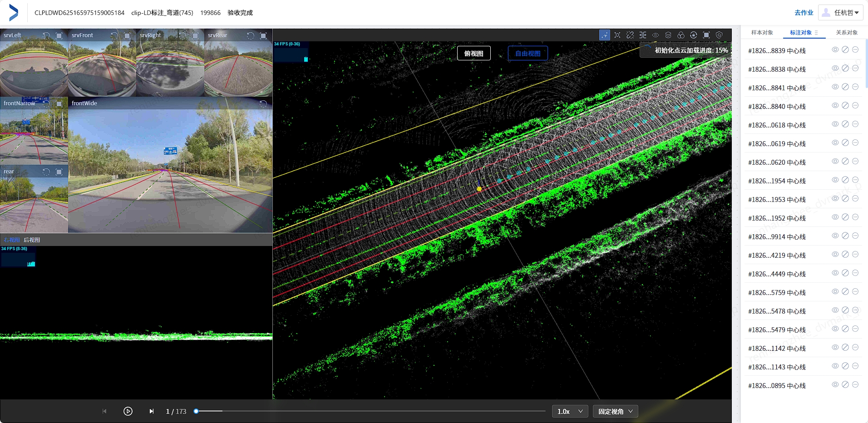The image size is (868, 423).
Task: Open the stacked layers tool
Action: click(668, 35)
